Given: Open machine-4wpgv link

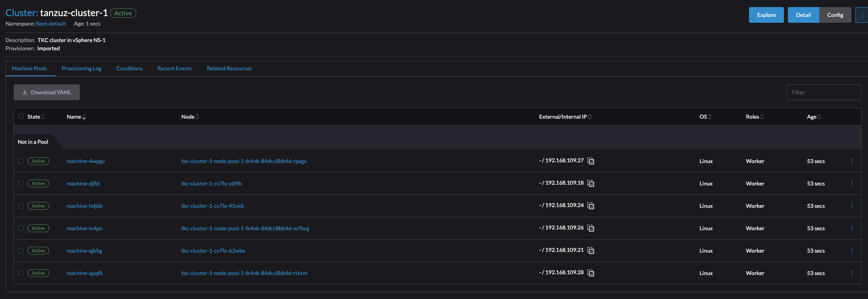Looking at the screenshot, I should [86, 161].
